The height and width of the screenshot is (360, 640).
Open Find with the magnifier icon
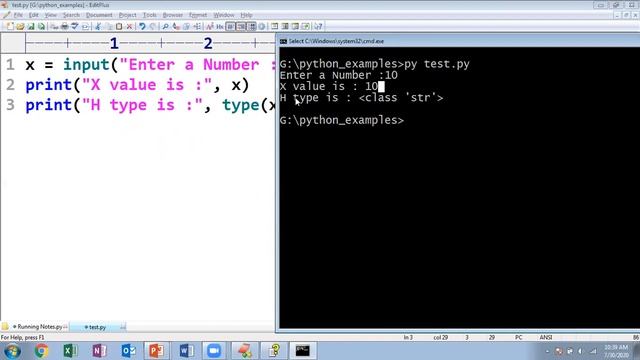point(165,27)
